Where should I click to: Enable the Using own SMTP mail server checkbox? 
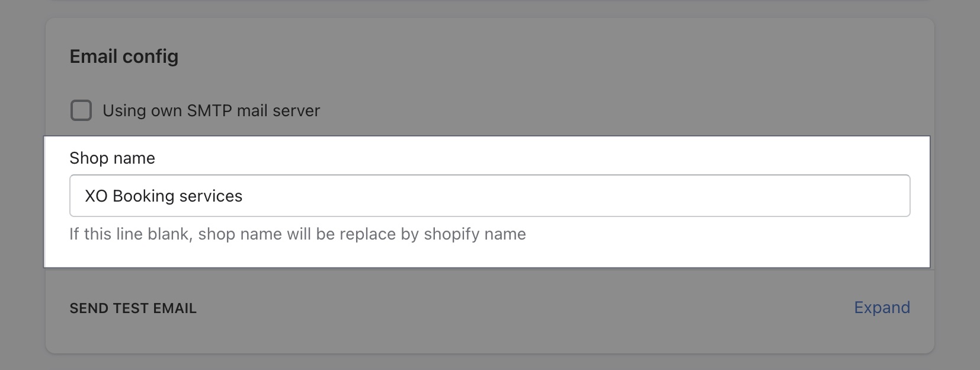[x=81, y=110]
